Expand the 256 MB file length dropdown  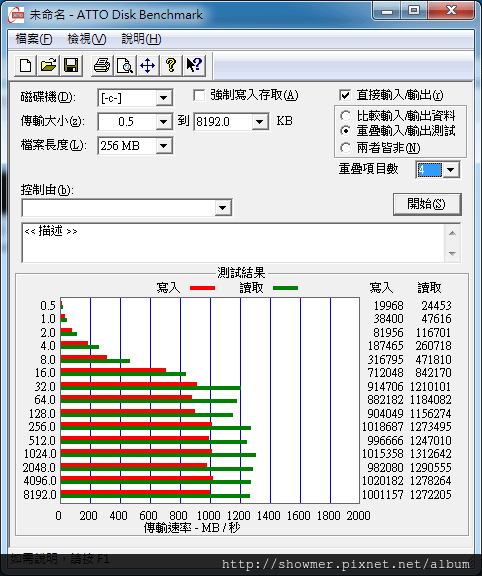tap(163, 146)
